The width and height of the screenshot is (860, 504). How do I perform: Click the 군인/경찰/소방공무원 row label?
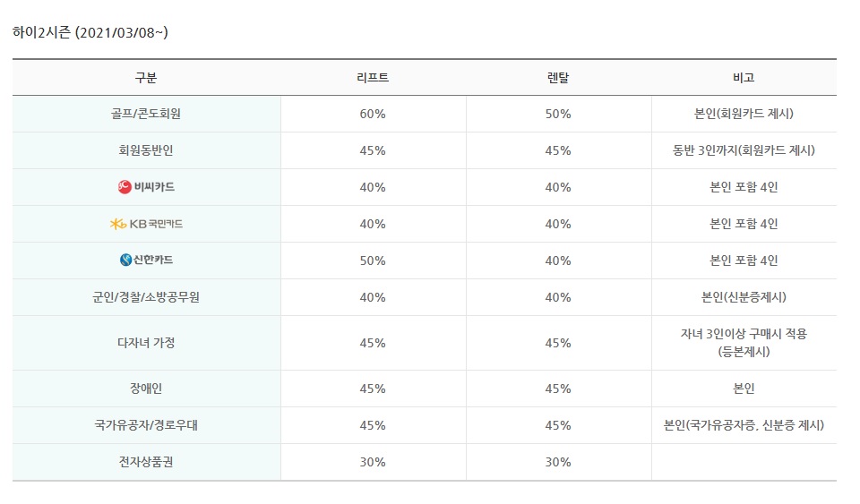tap(146, 297)
